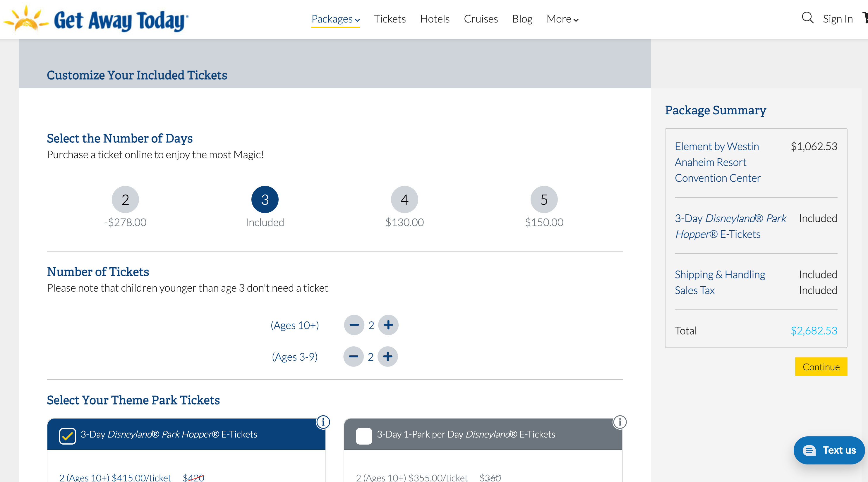The width and height of the screenshot is (868, 482).
Task: Select the 5-day ticket option circle
Action: (543, 199)
